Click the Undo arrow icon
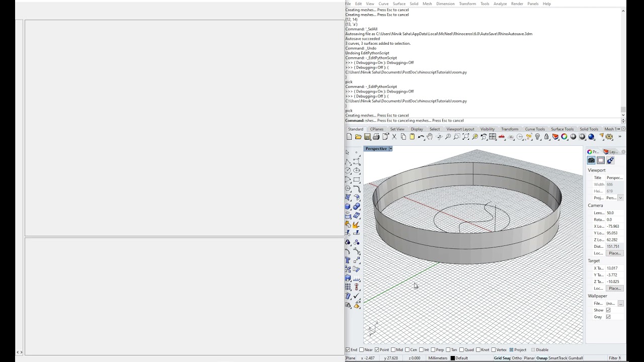 tap(421, 137)
